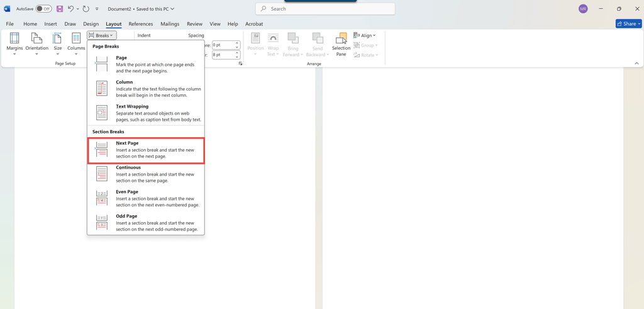Insert an Odd Page section break
The width and height of the screenshot is (644, 309).
point(146,222)
